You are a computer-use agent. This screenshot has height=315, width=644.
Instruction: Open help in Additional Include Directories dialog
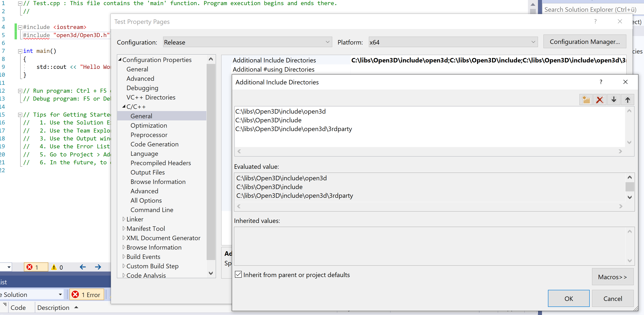click(x=601, y=82)
